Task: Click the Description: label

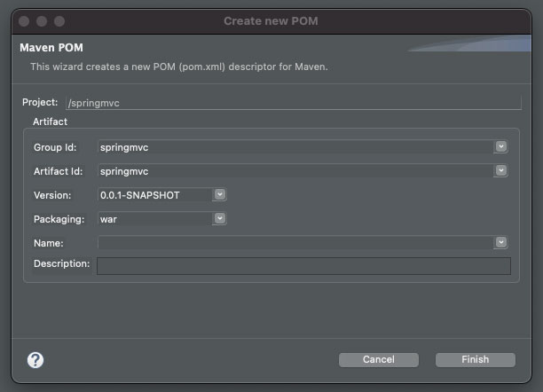Action: 61,263
